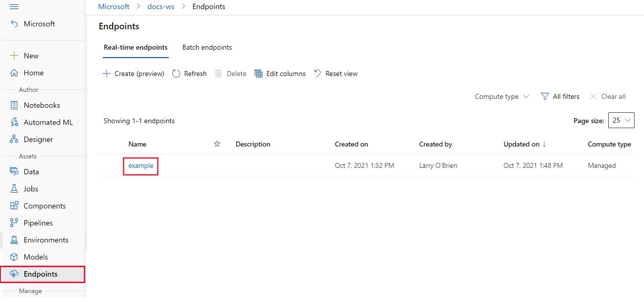Click the Notebooks sidebar icon
The image size is (644, 302).
pyautogui.click(x=14, y=105)
